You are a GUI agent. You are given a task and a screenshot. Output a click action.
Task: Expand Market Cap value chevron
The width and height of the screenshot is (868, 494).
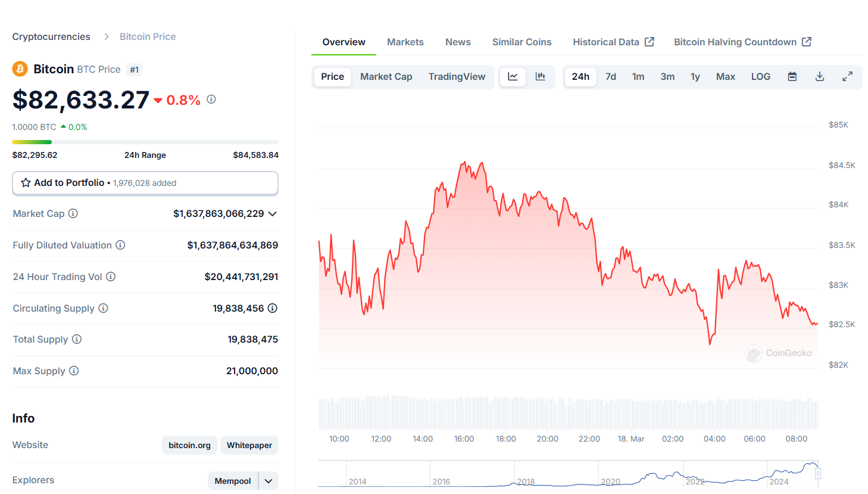point(273,213)
